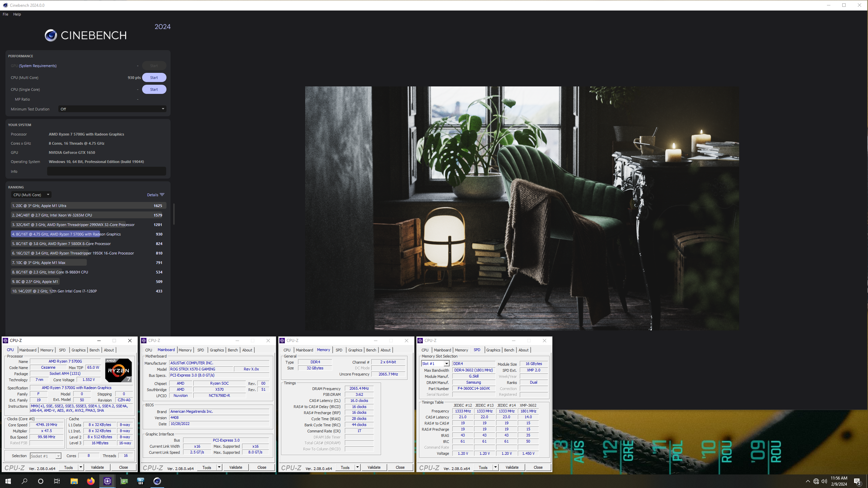Click the Core Speed 4749.19 MHz value
Viewport: 868px width, 488px height.
46,425
